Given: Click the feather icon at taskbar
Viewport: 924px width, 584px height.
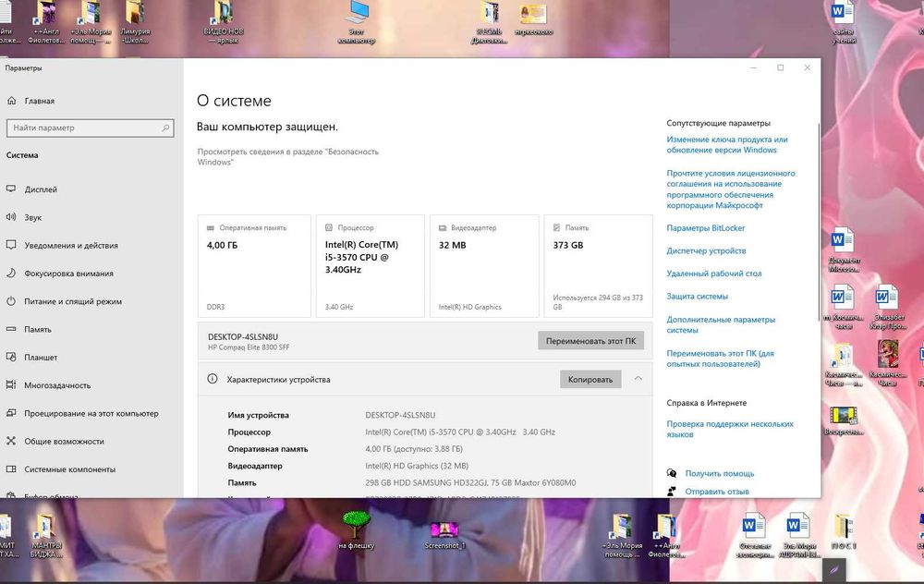Looking at the screenshot, I should tap(834, 570).
